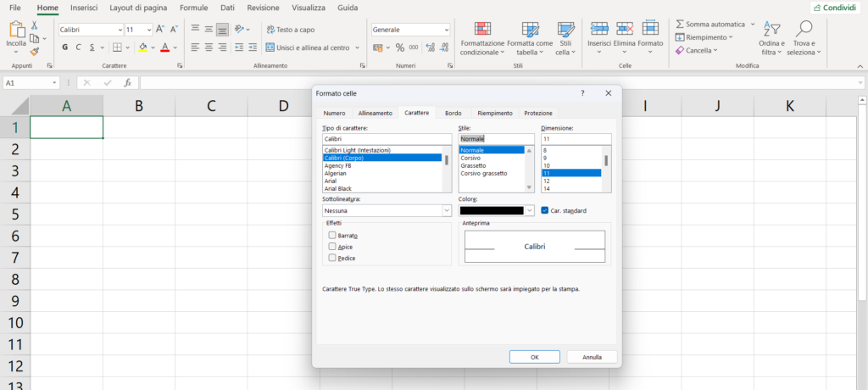Screen dimensions: 868x390
Task: Click the borders grid icon
Action: [117, 47]
